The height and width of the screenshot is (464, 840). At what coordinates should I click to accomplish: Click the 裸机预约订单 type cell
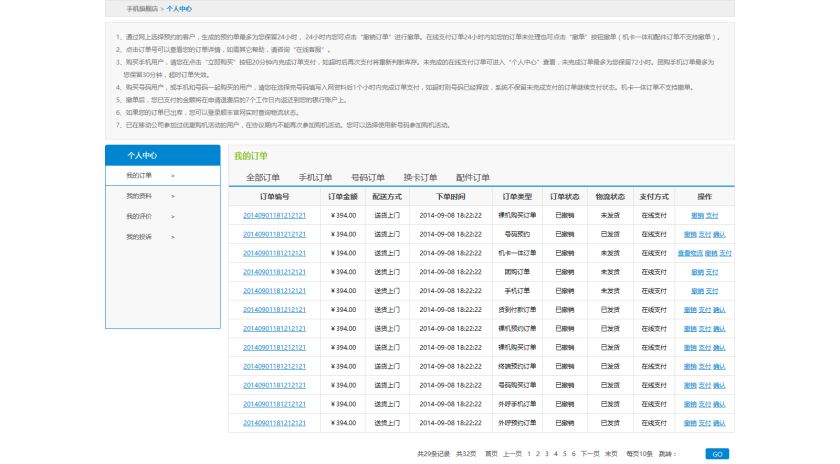[517, 329]
